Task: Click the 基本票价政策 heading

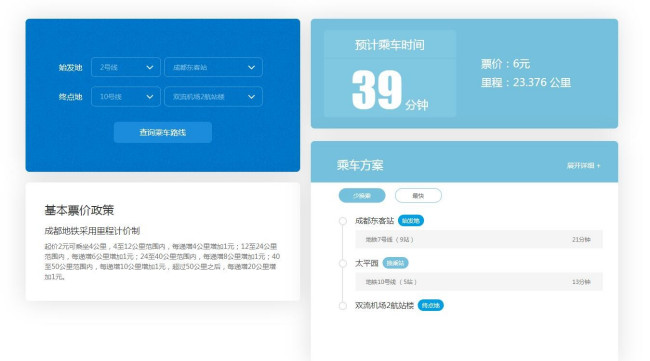Action: point(79,210)
